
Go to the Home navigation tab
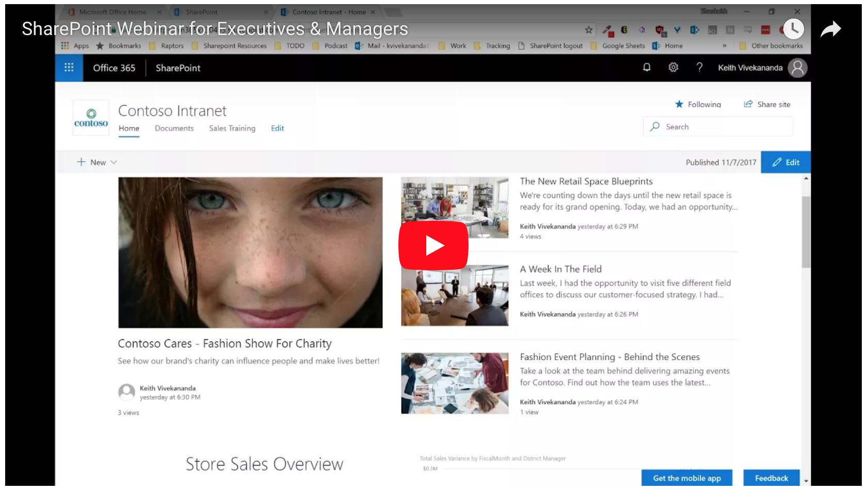tap(129, 128)
